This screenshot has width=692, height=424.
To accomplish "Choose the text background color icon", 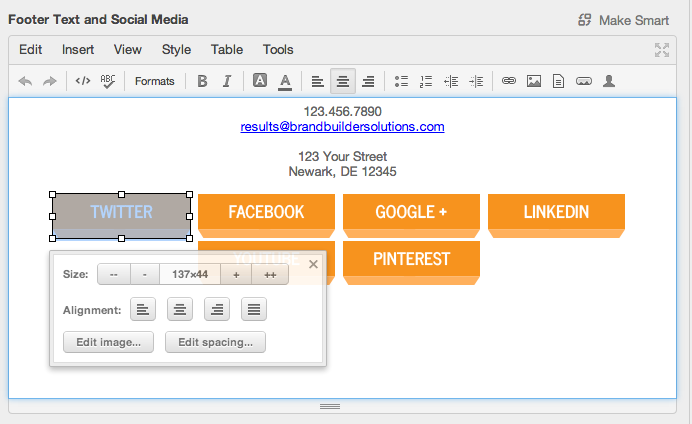I will [260, 81].
